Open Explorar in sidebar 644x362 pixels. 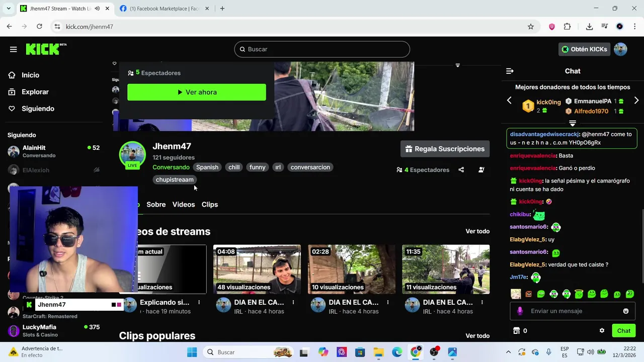35,92
